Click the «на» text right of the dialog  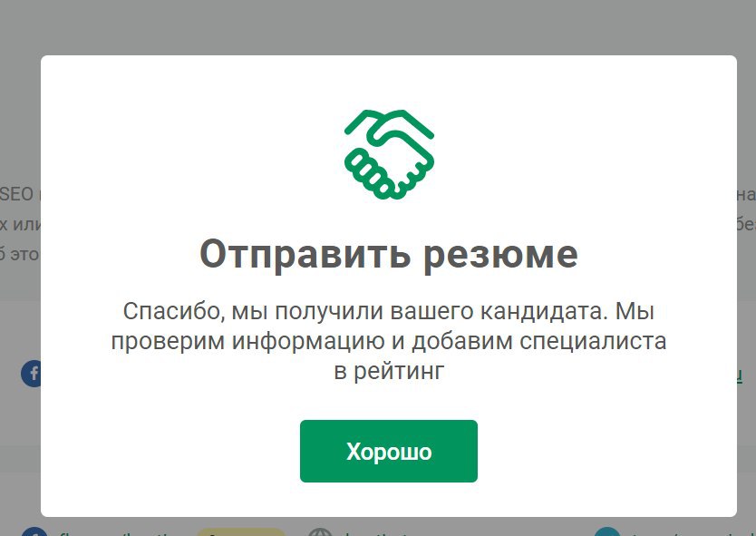pos(746,194)
